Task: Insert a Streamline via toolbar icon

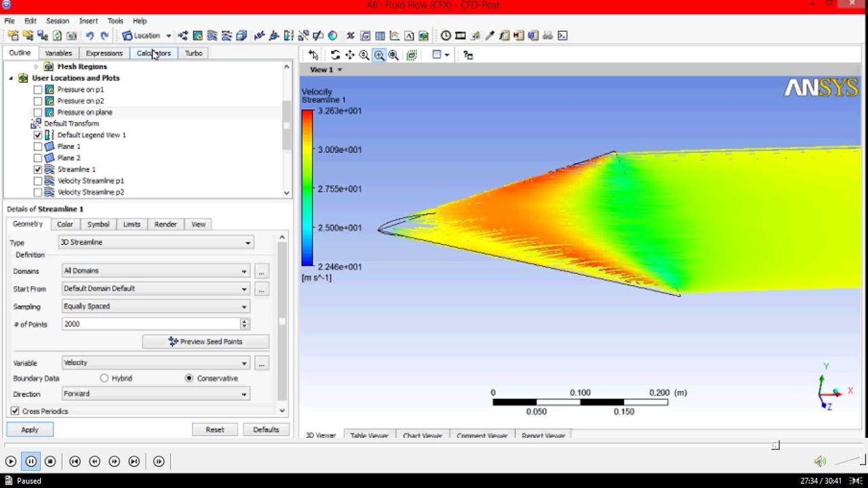Action: 212,35
